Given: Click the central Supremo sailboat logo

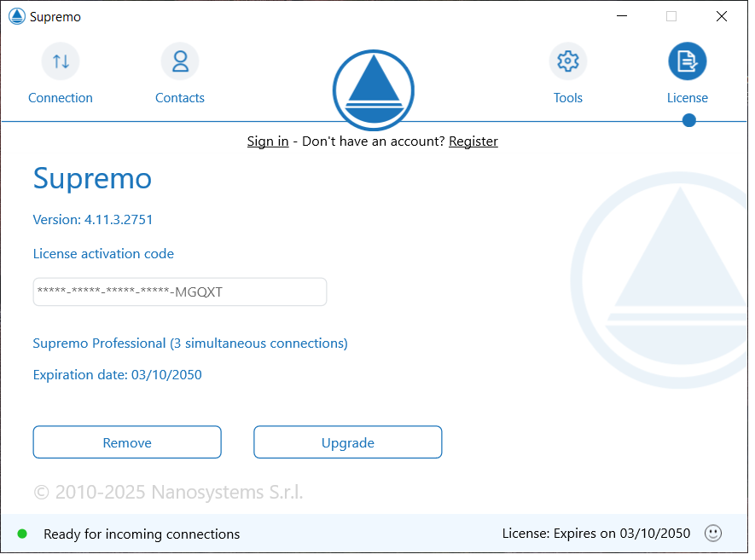Looking at the screenshot, I should [374, 90].
